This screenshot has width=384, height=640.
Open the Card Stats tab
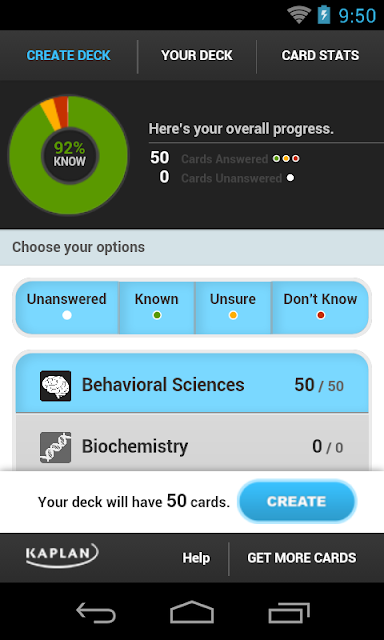pos(320,56)
